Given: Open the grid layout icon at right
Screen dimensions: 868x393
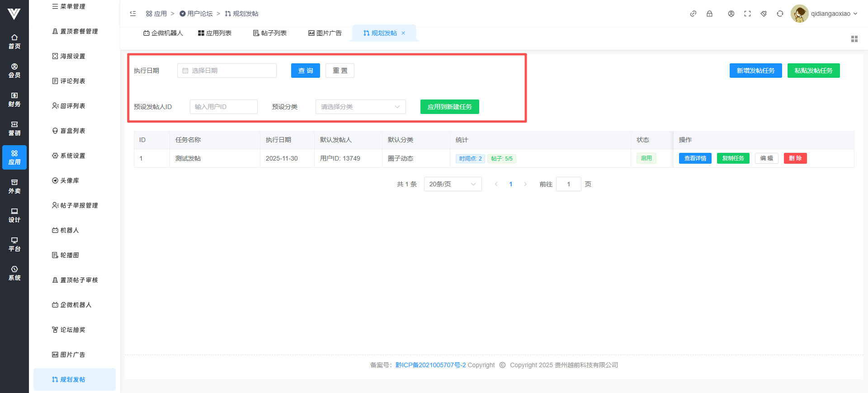Looking at the screenshot, I should pyautogui.click(x=854, y=39).
